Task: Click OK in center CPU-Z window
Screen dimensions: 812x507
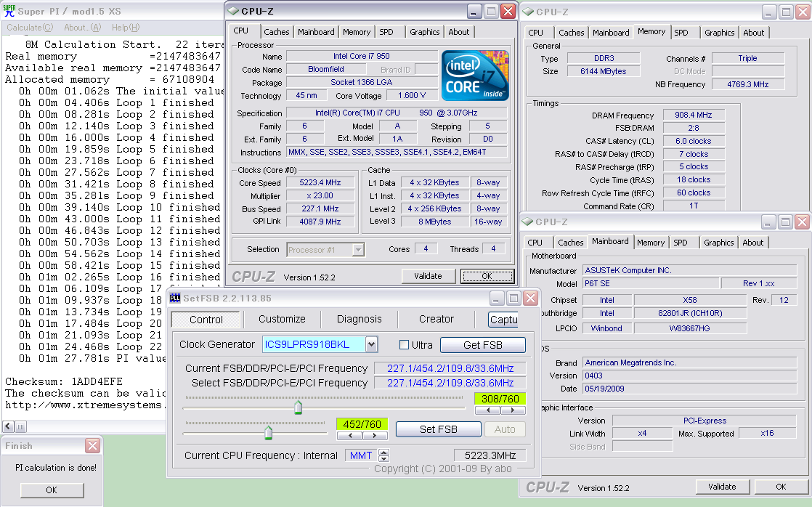Action: (x=487, y=276)
